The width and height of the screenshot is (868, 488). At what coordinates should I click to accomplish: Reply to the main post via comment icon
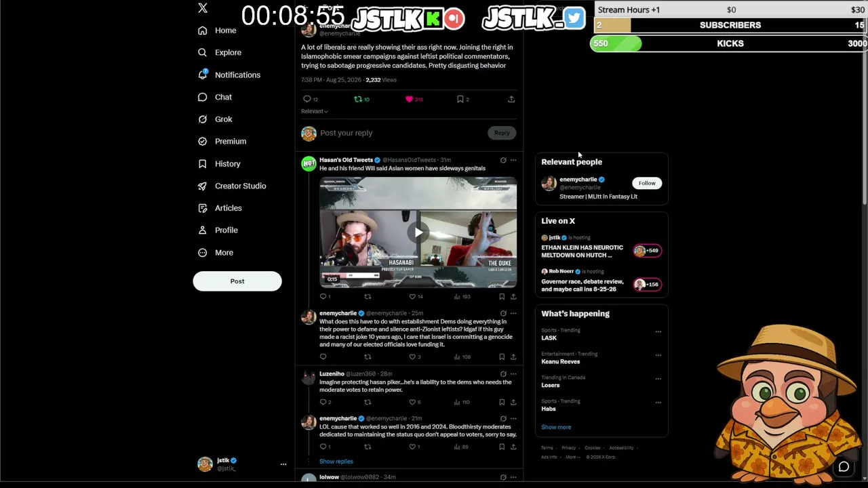(x=307, y=99)
